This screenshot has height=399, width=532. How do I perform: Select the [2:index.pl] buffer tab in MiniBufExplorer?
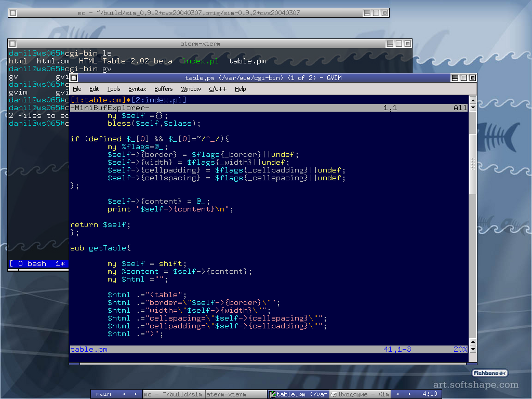pyautogui.click(x=159, y=100)
